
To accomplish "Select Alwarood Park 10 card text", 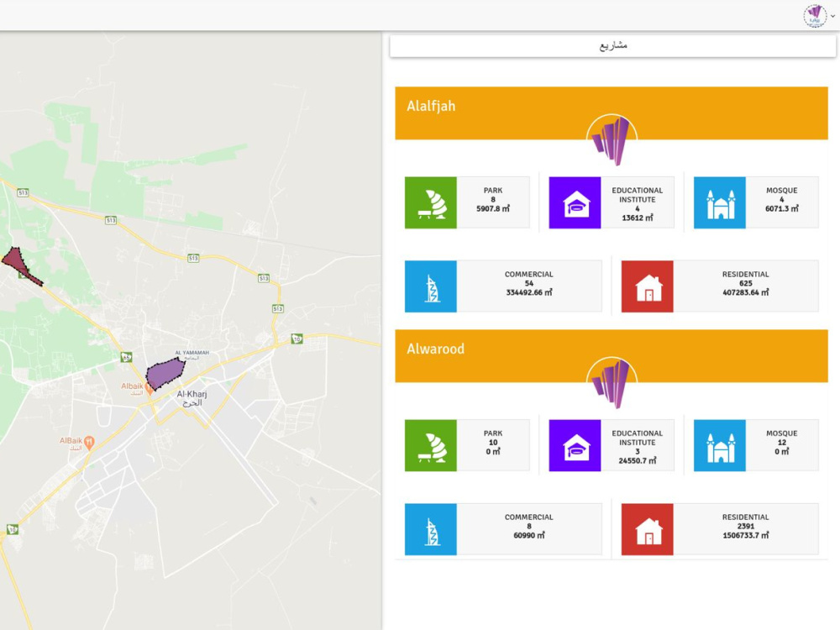I will [x=493, y=443].
